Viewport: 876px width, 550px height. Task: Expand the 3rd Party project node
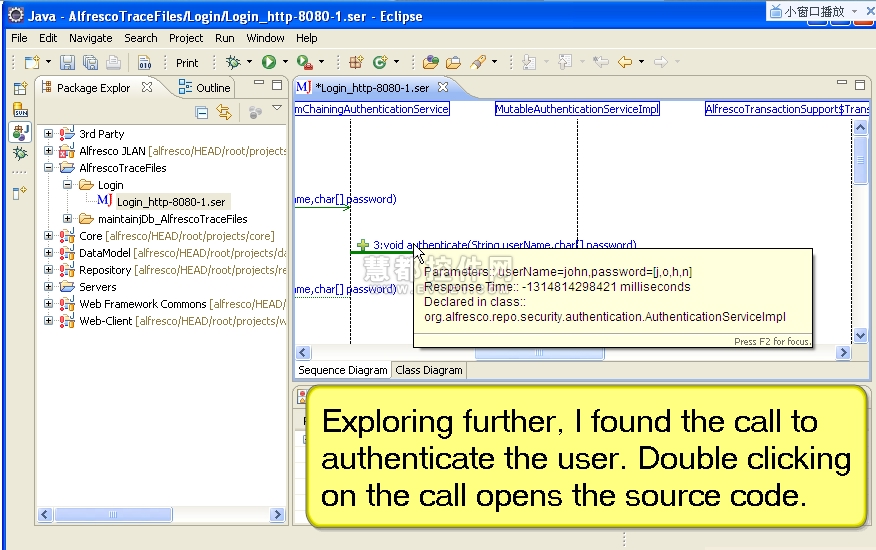[49, 134]
